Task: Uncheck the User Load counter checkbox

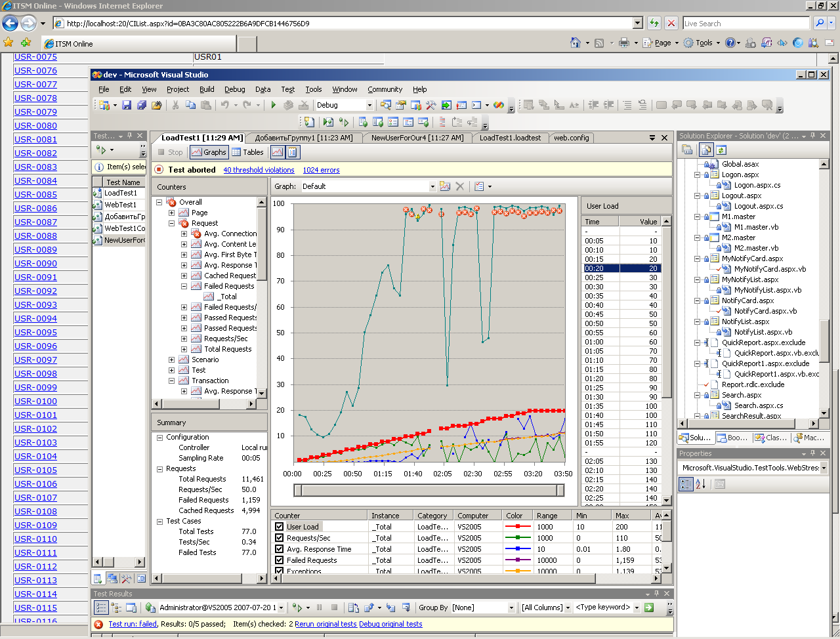Action: pyautogui.click(x=280, y=527)
